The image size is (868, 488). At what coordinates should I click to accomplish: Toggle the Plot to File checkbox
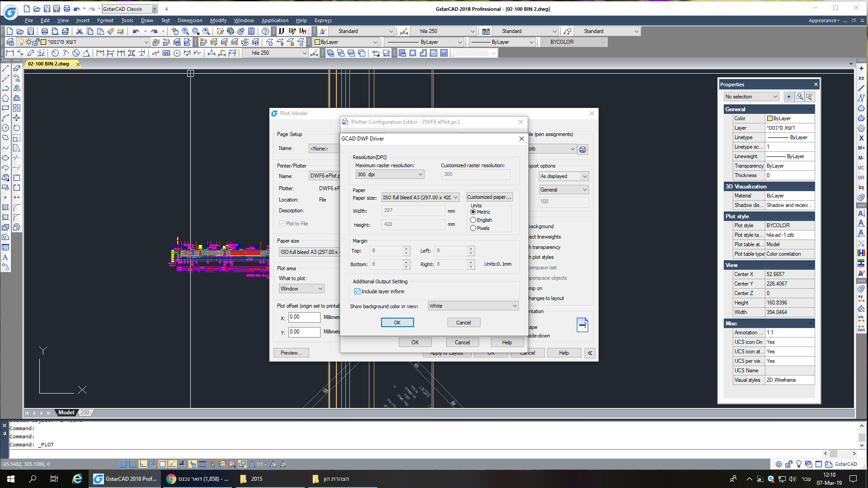coord(282,224)
